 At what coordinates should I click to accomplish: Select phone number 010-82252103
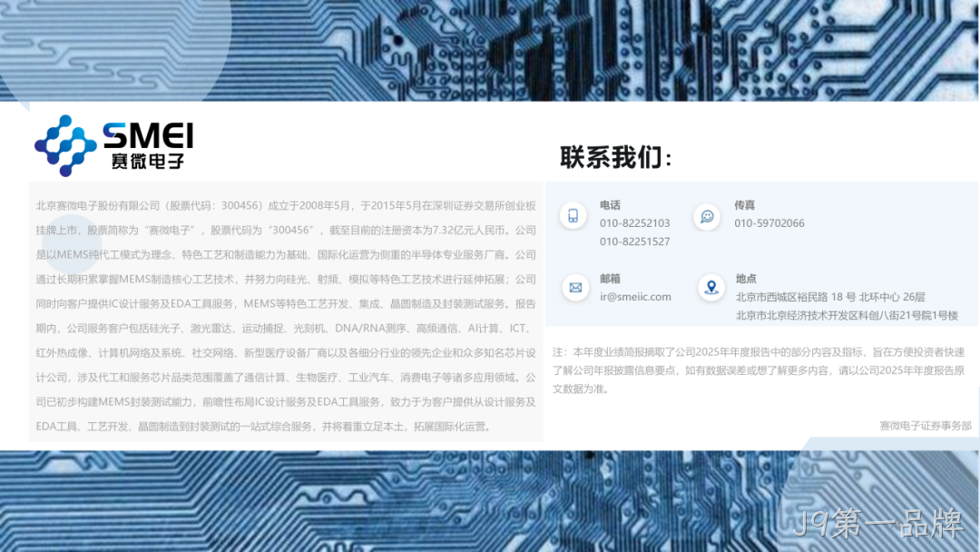[634, 223]
